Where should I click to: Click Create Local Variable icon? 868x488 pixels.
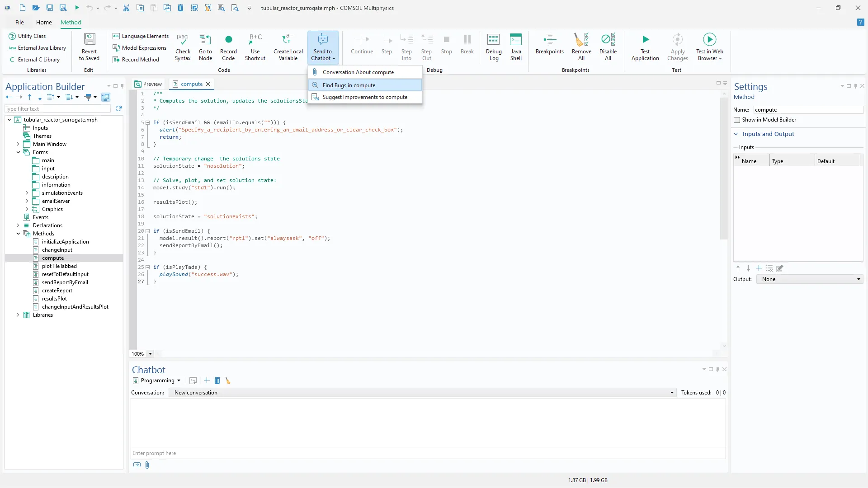tap(288, 40)
